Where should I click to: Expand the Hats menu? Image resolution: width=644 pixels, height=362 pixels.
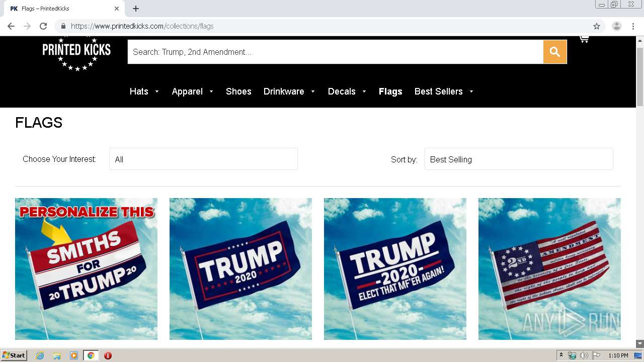pyautogui.click(x=144, y=92)
